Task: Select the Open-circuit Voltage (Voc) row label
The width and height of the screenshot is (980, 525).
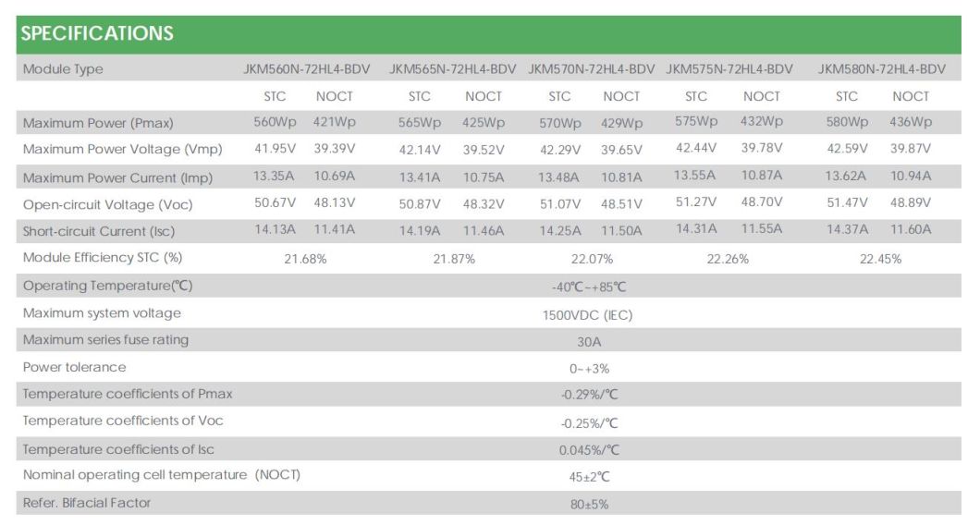Action: pos(108,204)
